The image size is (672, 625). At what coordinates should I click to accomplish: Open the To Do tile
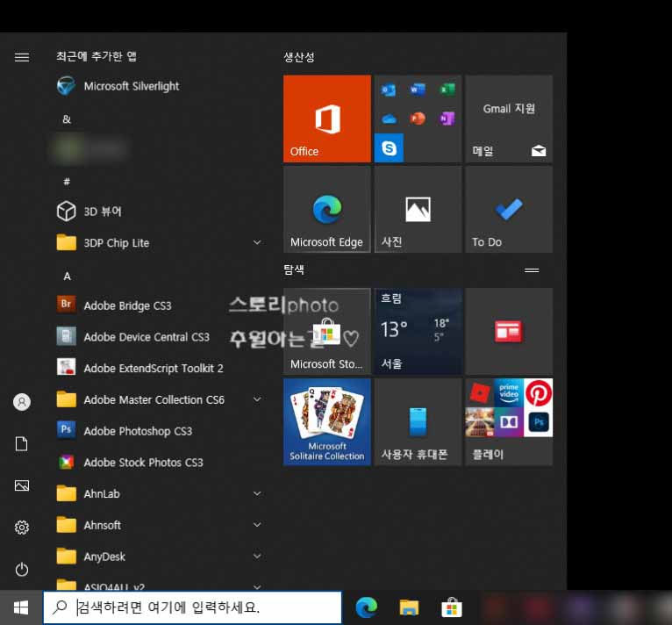[509, 209]
